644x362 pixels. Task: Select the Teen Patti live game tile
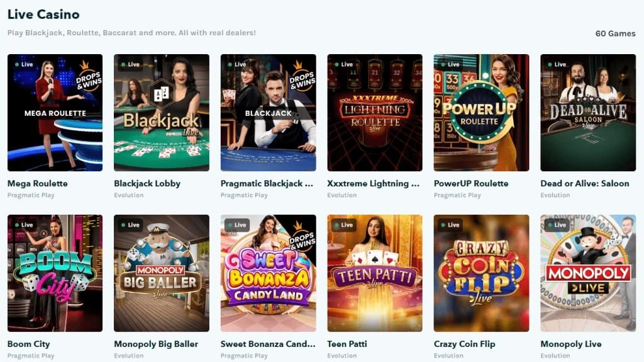click(x=375, y=273)
